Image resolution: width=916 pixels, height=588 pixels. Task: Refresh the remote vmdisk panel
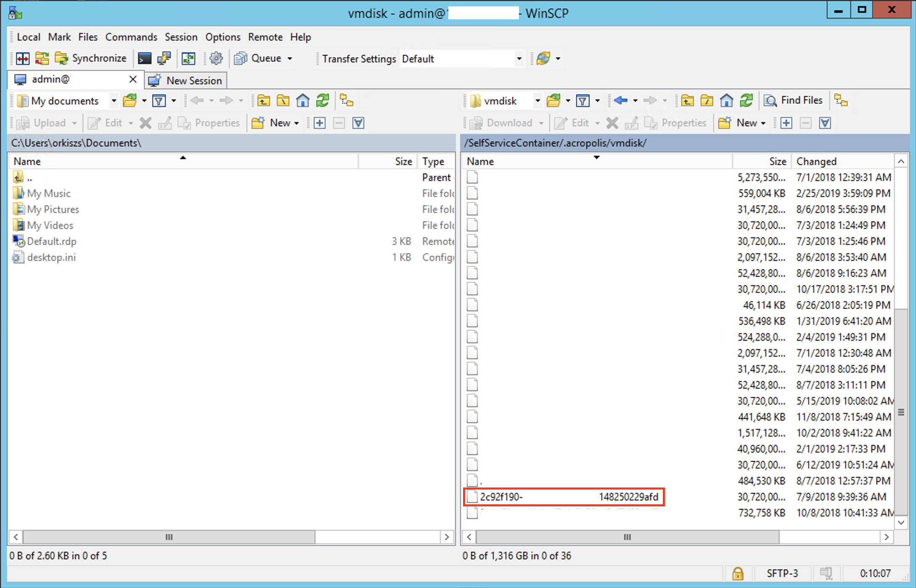coord(747,101)
